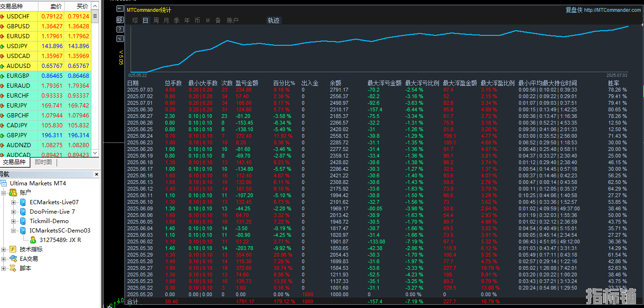Screen dimensions: 644x308
Task: Click the 账户 accounts folder icon
Action: (x=13, y=192)
